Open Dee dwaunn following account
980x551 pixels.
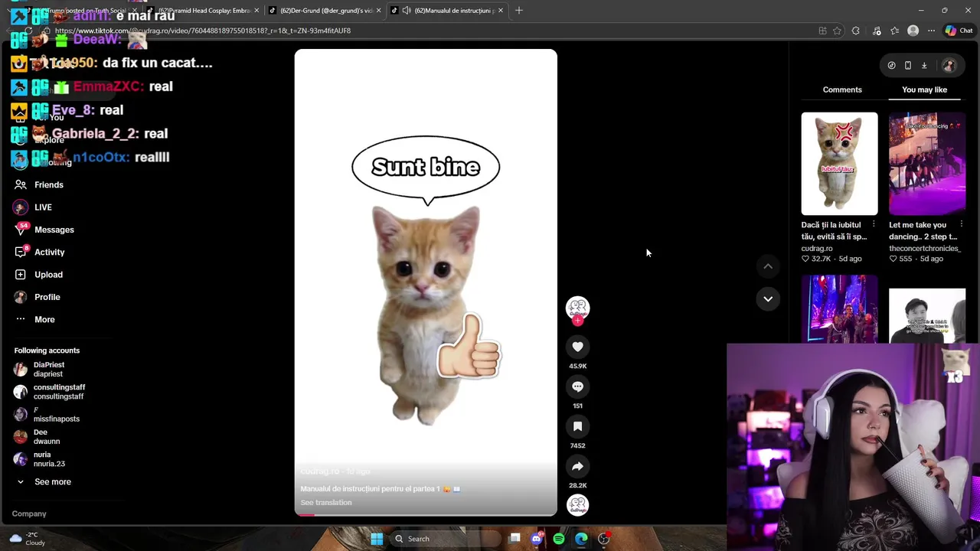click(37, 437)
